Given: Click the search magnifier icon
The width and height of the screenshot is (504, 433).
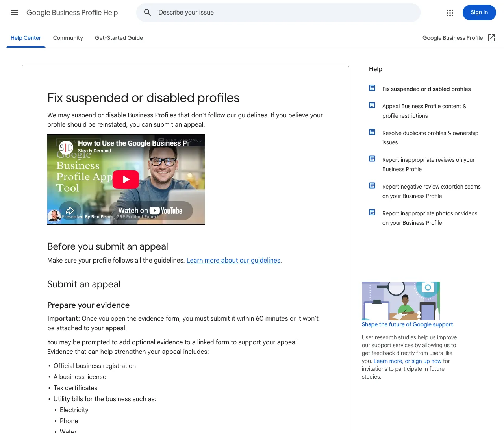Looking at the screenshot, I should coord(148,13).
